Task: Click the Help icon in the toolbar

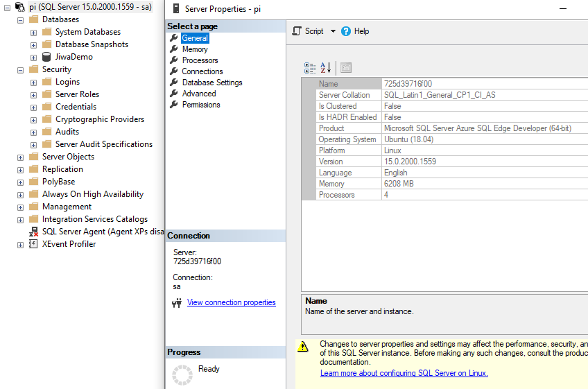Action: click(347, 31)
